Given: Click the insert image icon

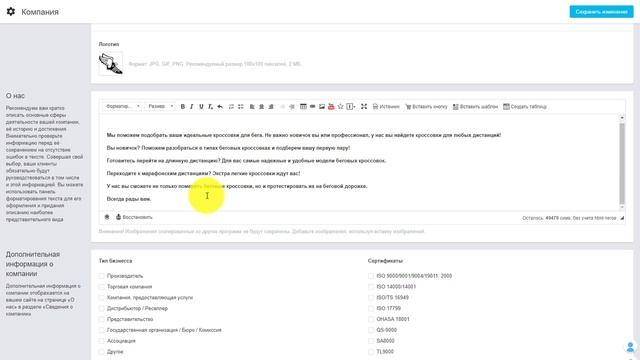Looking at the screenshot, I should pyautogui.click(x=322, y=107).
